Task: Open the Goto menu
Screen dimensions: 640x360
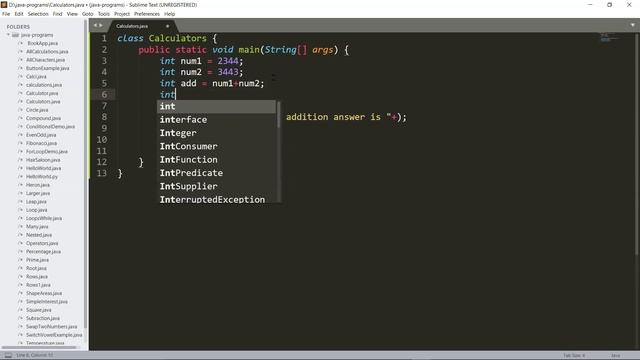Action: point(88,14)
